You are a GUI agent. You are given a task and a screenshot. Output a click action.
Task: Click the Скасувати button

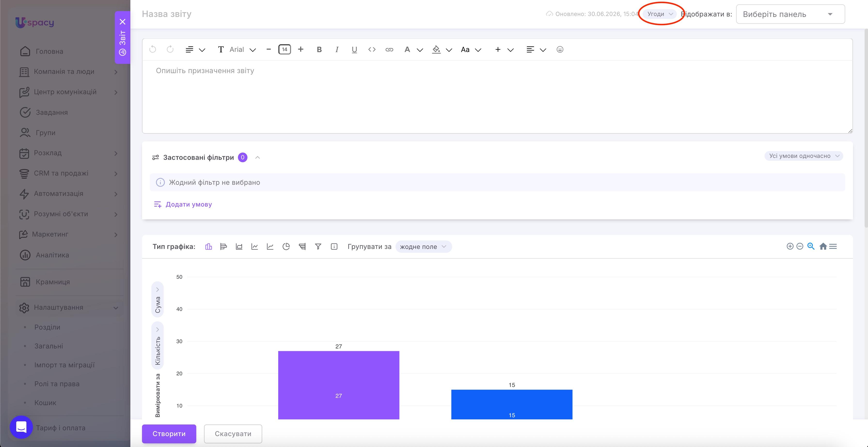233,433
